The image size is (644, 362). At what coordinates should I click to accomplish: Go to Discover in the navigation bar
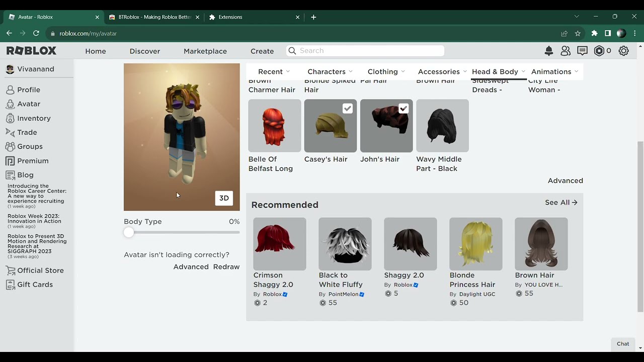tap(145, 51)
